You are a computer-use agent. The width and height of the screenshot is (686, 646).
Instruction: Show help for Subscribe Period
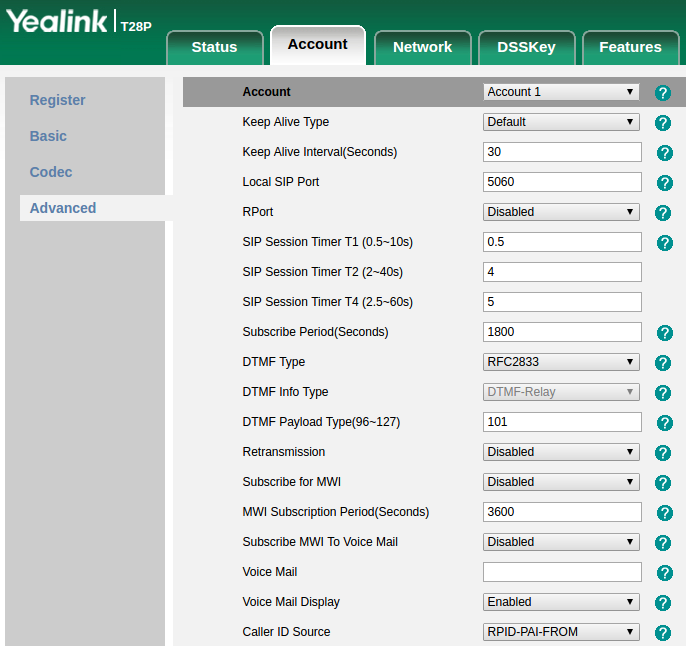(664, 333)
